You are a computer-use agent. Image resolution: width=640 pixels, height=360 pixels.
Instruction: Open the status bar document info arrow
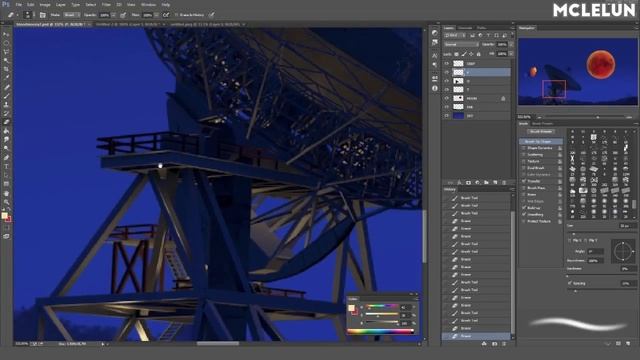click(102, 344)
